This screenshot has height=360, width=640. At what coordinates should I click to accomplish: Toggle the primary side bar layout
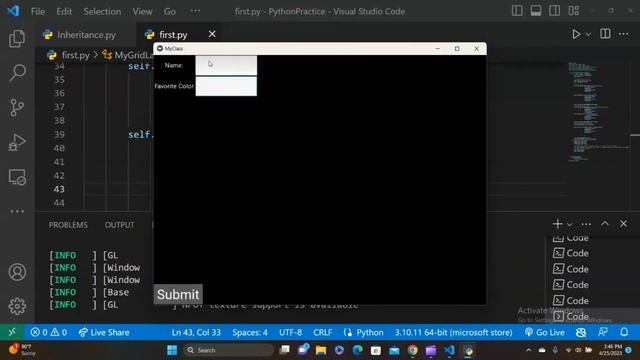(517, 11)
